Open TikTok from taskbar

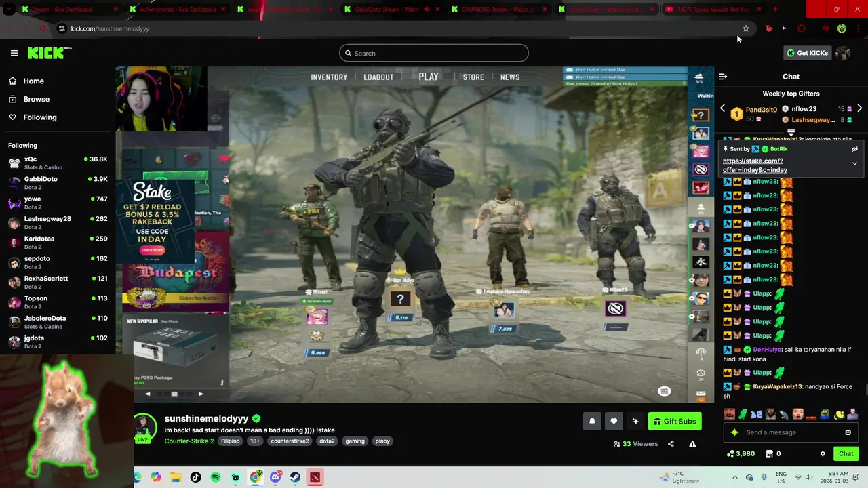point(196,477)
